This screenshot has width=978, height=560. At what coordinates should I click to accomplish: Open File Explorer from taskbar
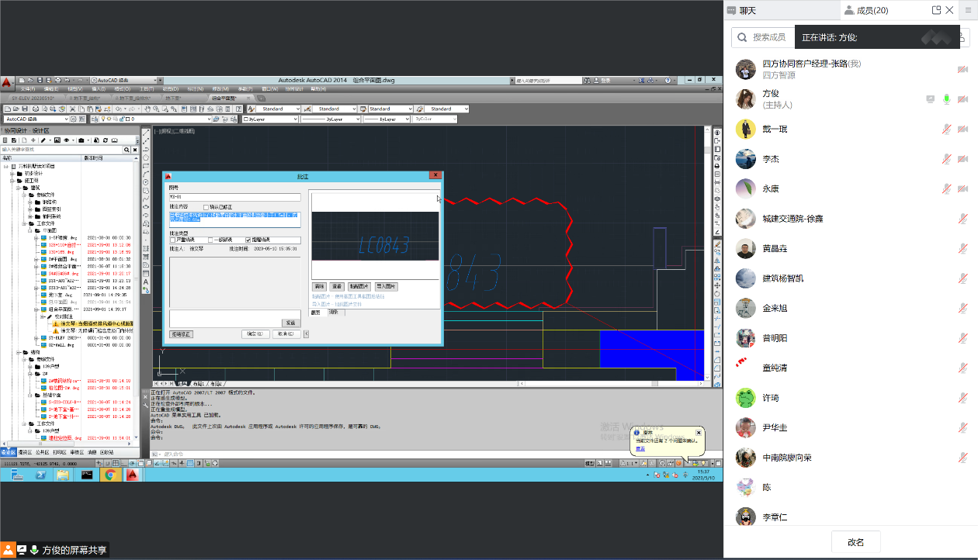coord(63,475)
